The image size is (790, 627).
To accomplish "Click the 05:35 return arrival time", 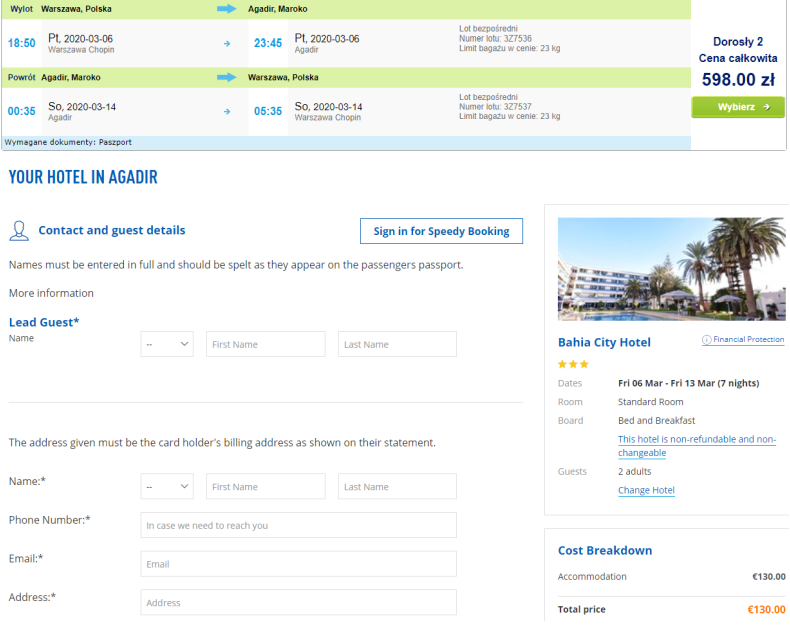I will (268, 111).
